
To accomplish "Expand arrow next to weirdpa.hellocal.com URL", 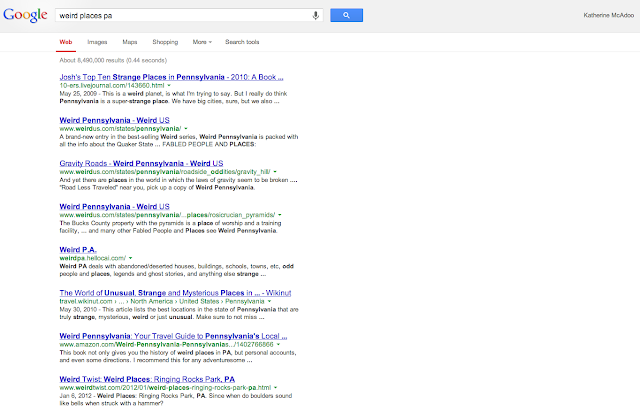I will [x=131, y=258].
